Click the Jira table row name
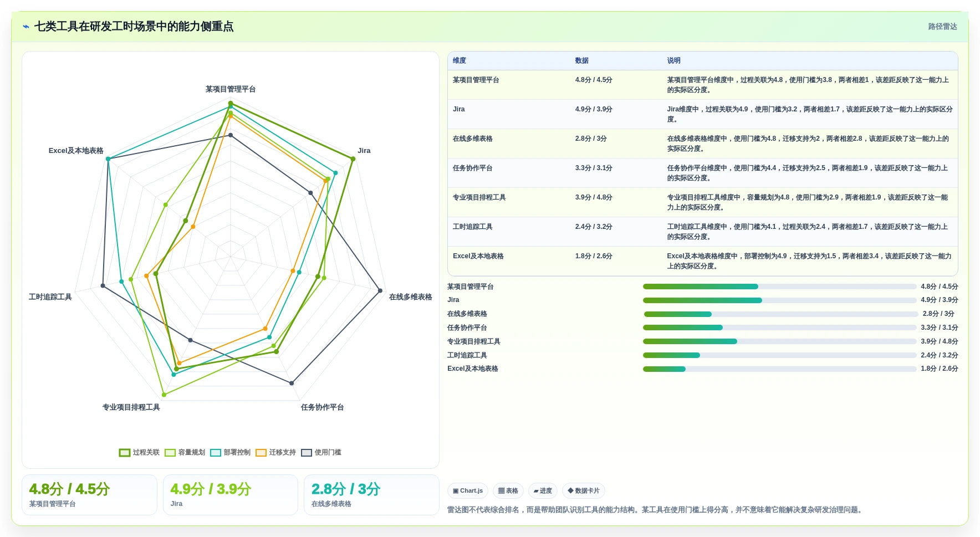This screenshot has height=537, width=980. click(459, 109)
